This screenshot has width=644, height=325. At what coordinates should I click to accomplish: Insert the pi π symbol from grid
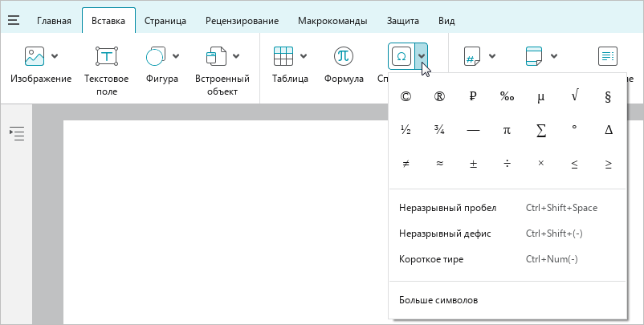tap(507, 131)
